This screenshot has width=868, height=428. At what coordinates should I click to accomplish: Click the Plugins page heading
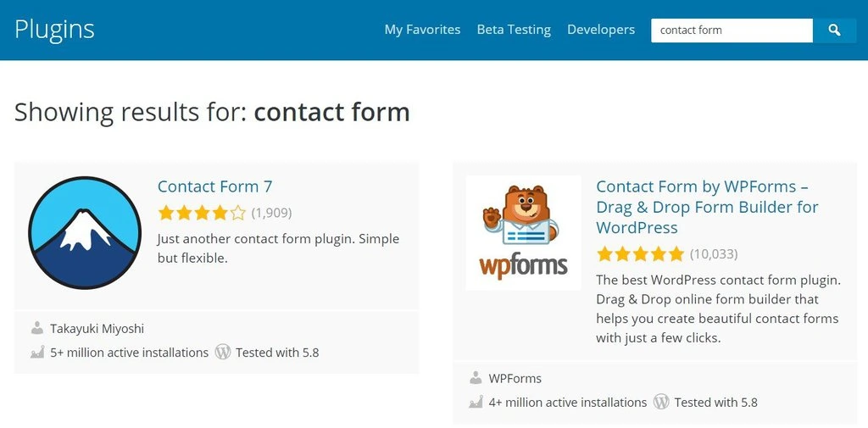[x=54, y=29]
